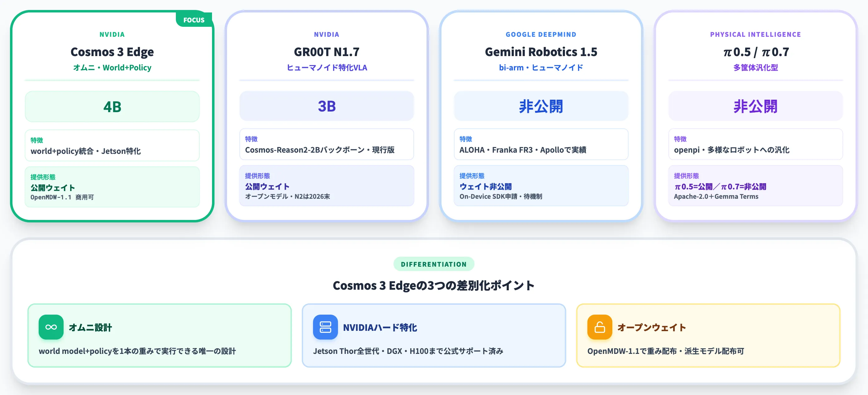Click the GOOGLE DEEPMIND vendor label
This screenshot has width=868, height=395.
click(x=541, y=34)
